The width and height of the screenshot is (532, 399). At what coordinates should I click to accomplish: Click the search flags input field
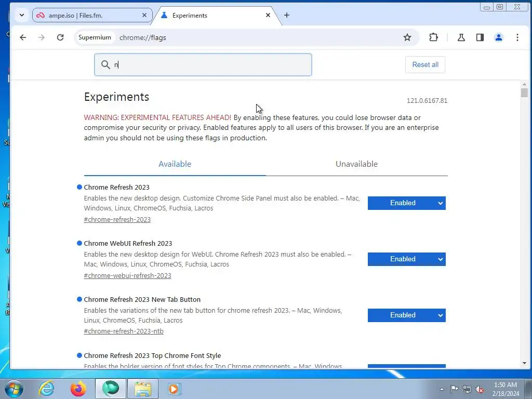click(203, 64)
